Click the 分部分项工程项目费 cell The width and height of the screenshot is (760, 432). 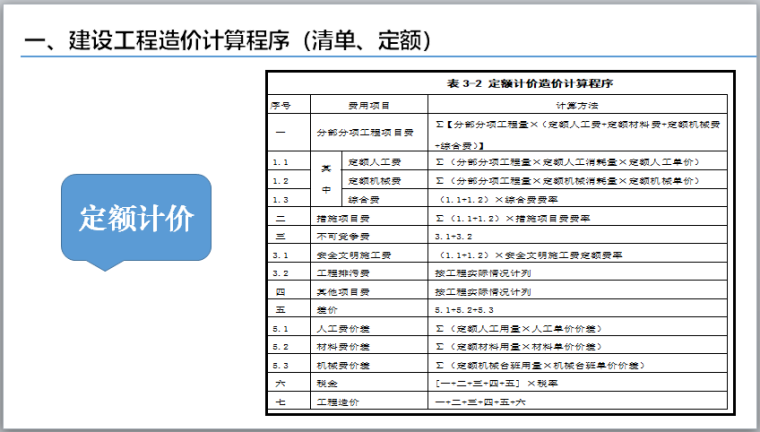(x=369, y=132)
